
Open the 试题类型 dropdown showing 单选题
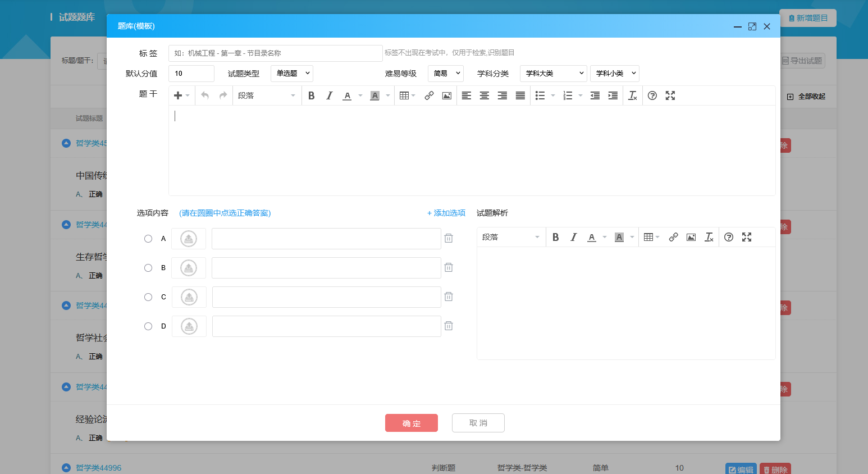tap(292, 74)
